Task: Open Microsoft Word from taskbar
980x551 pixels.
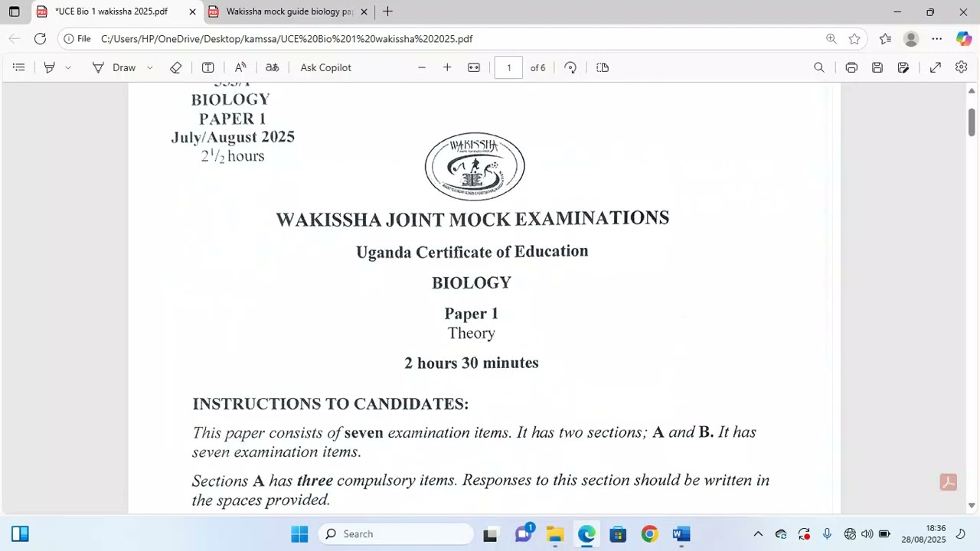Action: (681, 534)
